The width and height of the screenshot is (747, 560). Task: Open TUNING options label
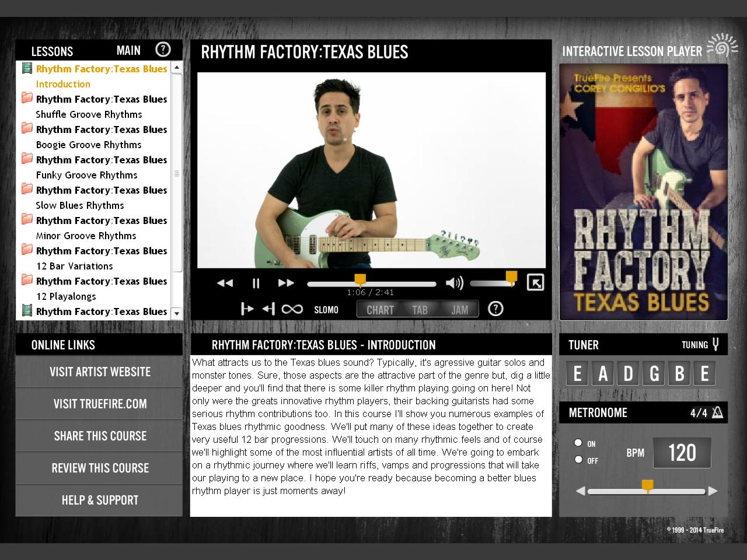694,345
